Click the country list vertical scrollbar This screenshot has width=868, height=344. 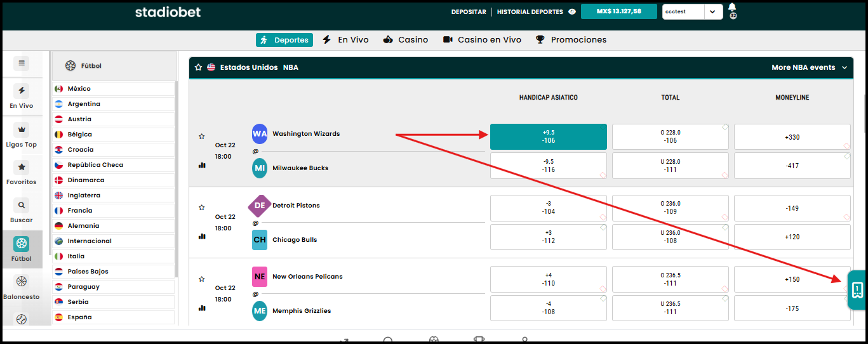point(177,179)
